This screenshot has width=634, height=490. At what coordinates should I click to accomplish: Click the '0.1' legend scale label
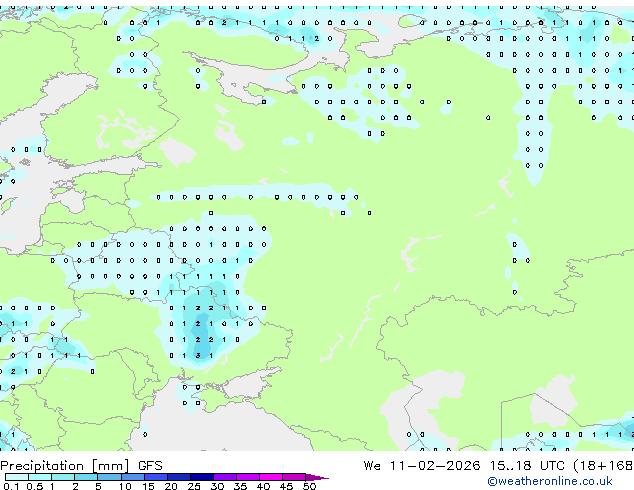[x=11, y=486]
